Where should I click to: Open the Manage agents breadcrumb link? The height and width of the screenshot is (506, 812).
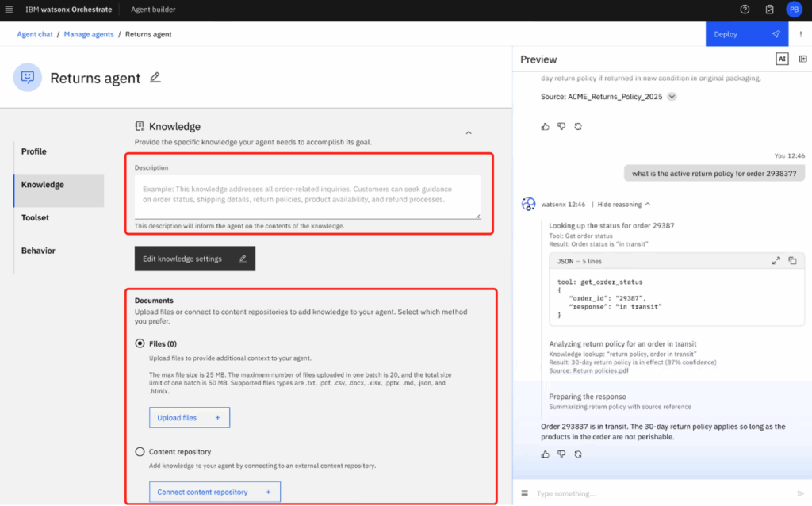pyautogui.click(x=89, y=35)
